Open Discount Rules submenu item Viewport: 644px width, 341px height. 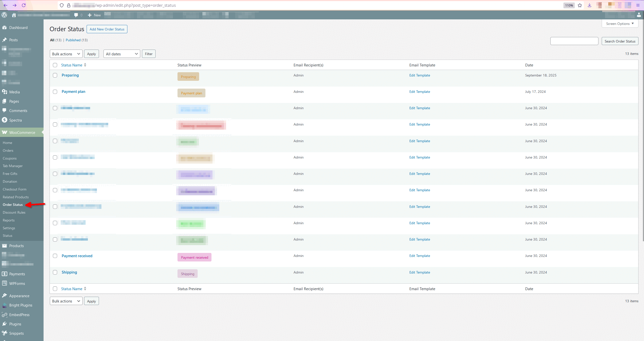coord(14,212)
